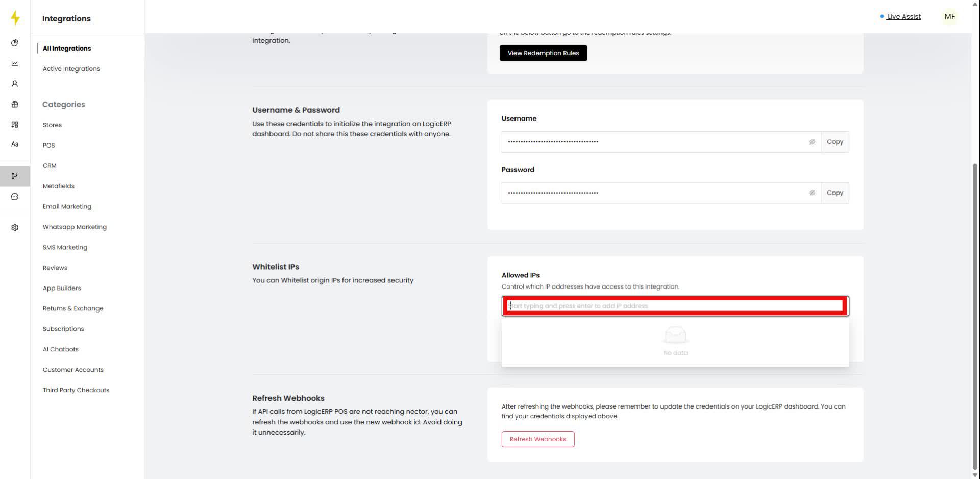Click the IP address input field
980x479 pixels.
(675, 305)
